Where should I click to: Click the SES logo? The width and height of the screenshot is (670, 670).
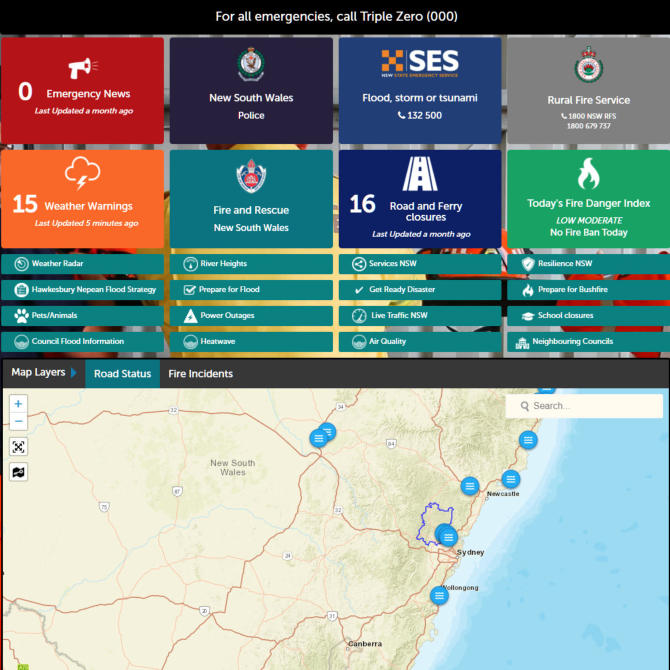pos(420,63)
